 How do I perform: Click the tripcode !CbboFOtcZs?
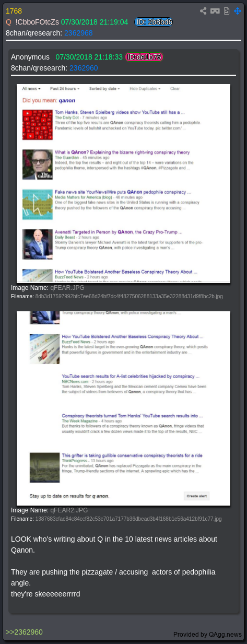(x=37, y=22)
